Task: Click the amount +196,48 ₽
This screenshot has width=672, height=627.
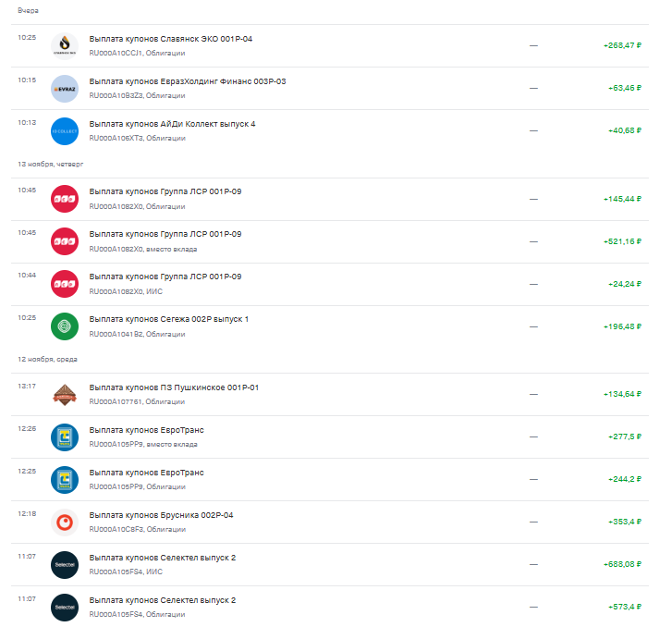Action: pos(622,326)
